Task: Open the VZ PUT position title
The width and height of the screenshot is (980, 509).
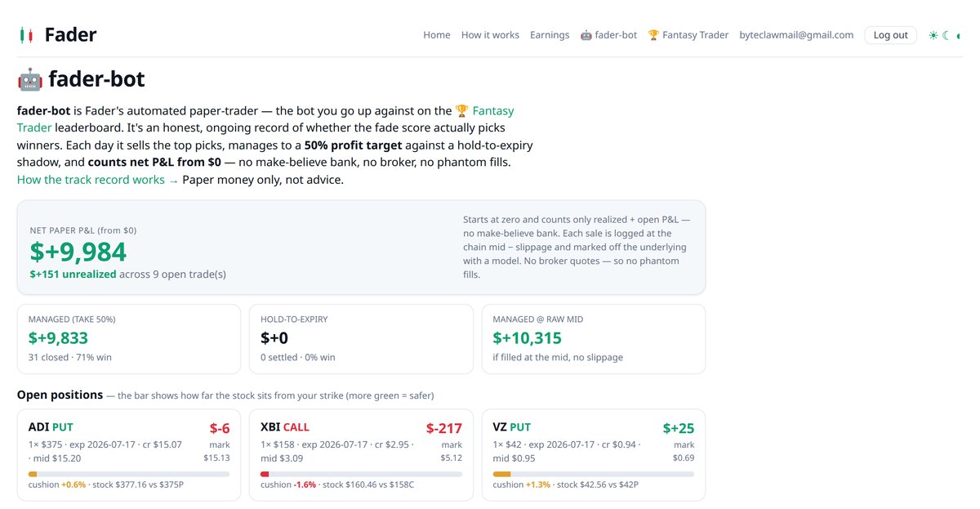Action: (512, 427)
